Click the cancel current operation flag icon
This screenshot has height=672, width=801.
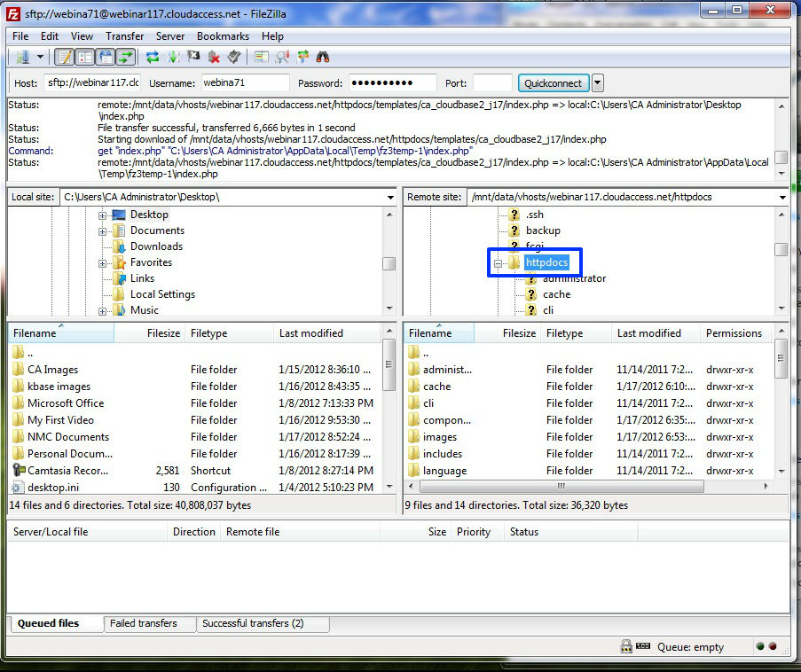(x=193, y=57)
